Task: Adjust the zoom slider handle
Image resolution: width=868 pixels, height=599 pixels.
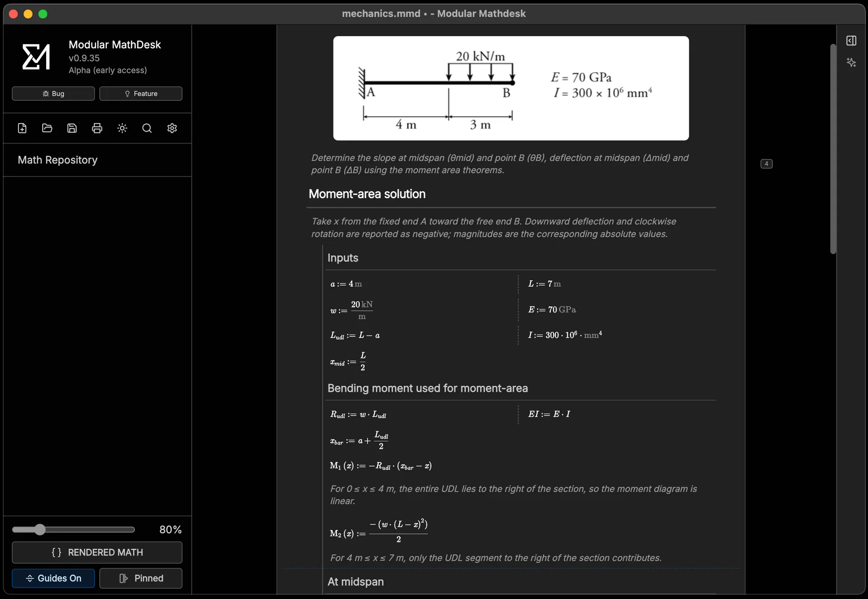Action: (x=40, y=529)
